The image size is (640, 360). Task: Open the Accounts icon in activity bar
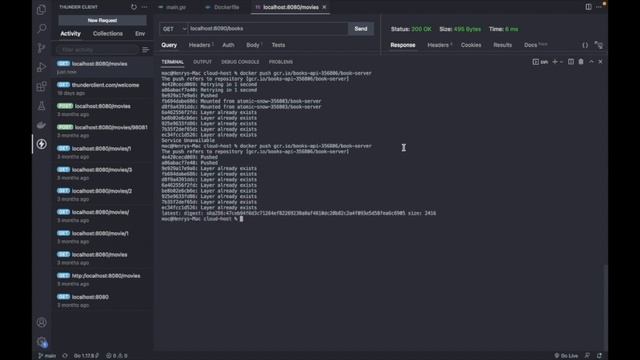[42, 322]
